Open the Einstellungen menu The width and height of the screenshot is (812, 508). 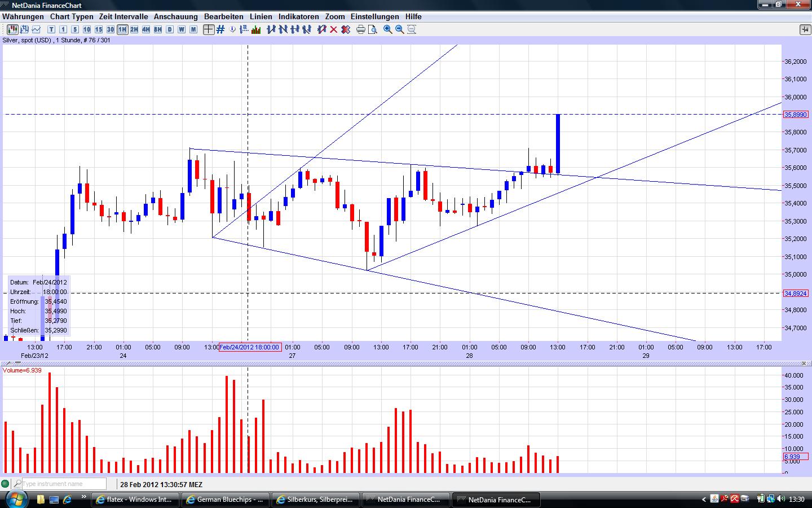click(x=375, y=17)
